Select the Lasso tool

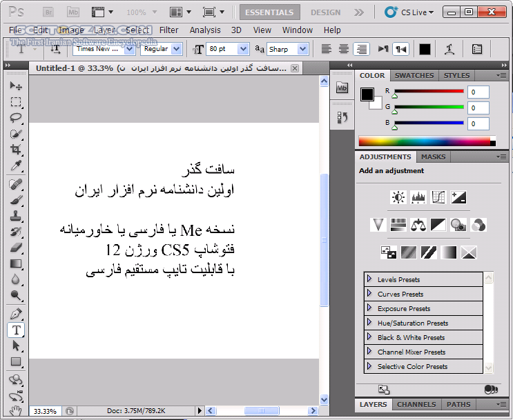coord(16,118)
